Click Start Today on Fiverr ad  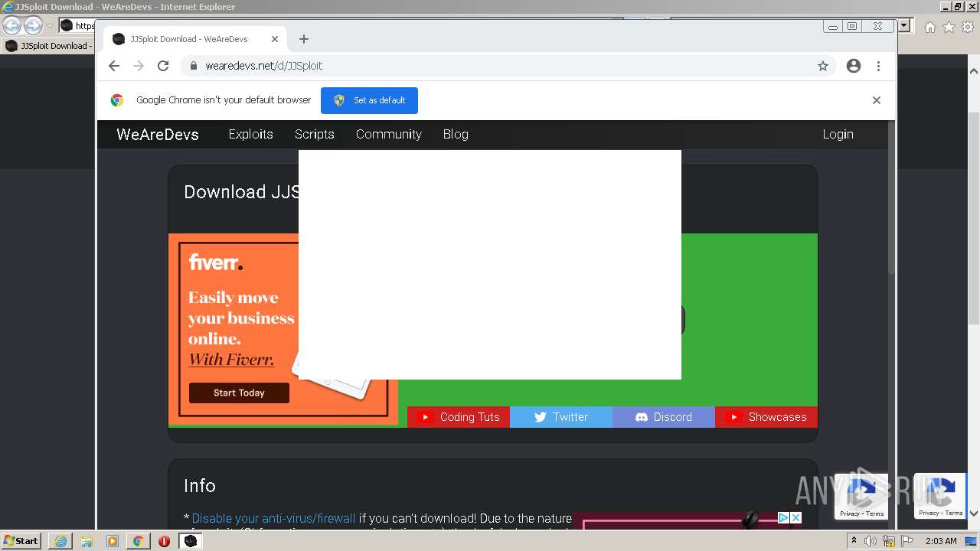pyautogui.click(x=239, y=393)
